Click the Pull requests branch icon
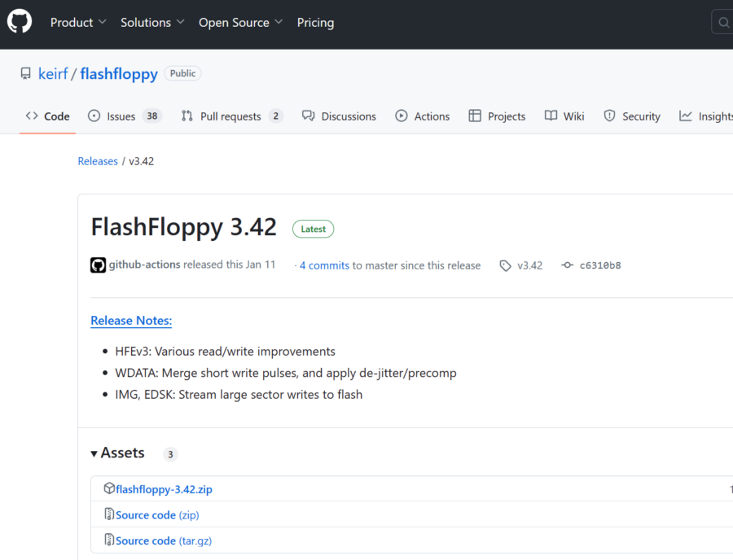 point(187,116)
